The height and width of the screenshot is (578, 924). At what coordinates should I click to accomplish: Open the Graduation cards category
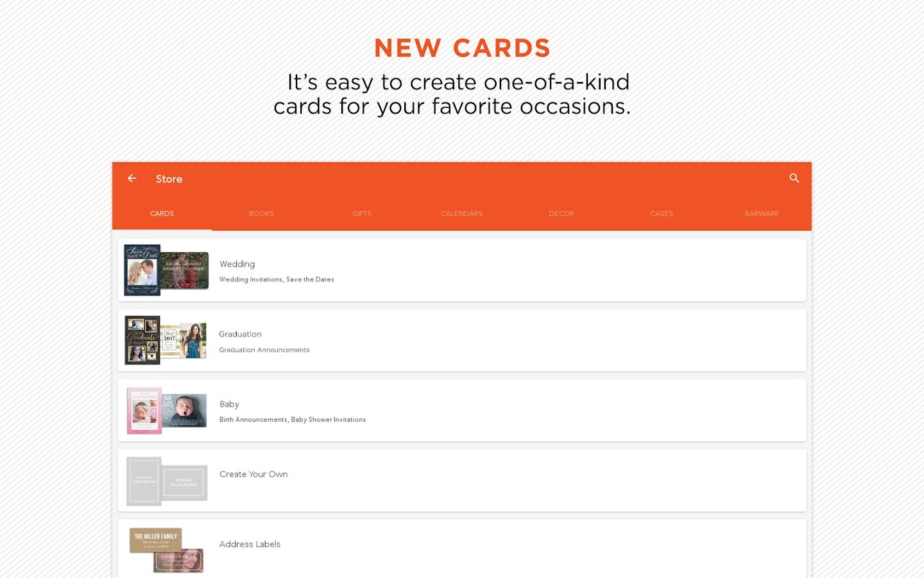[x=462, y=340]
